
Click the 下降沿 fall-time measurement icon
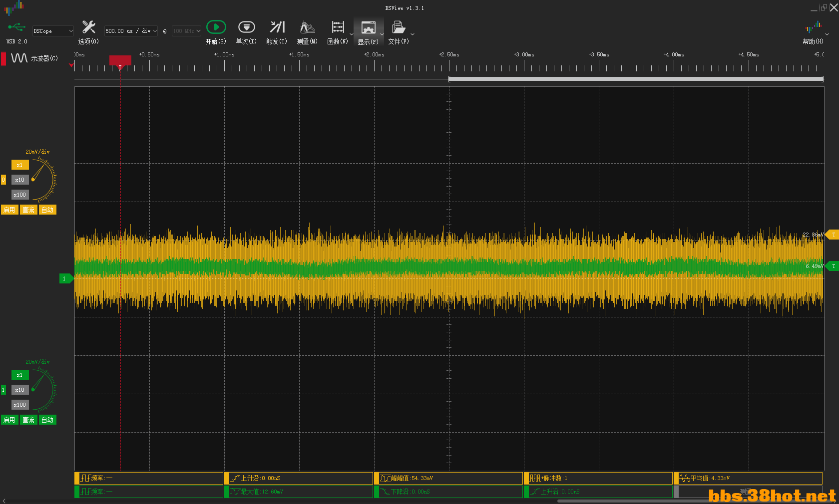coord(385,492)
